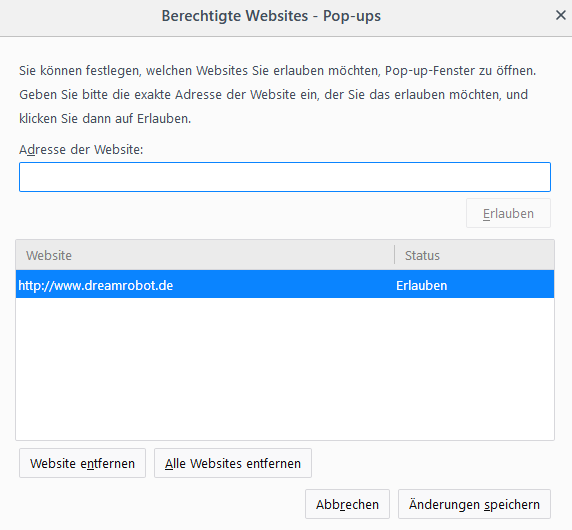The image size is (572, 530).
Task: Select the http://www.dreamrobot.de entry
Action: pos(285,285)
